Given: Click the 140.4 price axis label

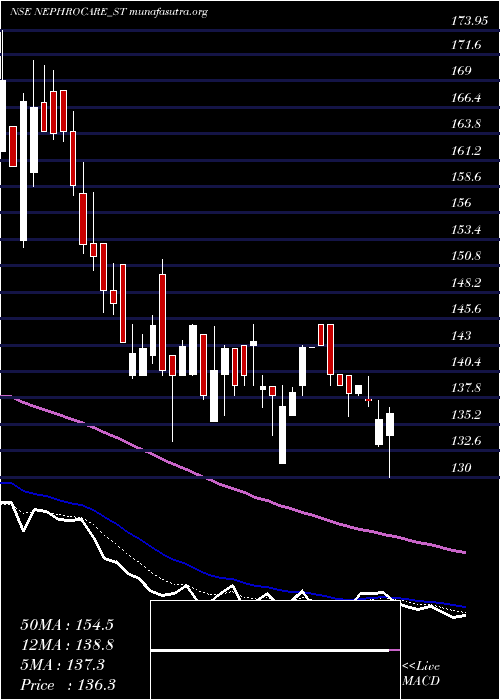Looking at the screenshot, I should click(467, 362).
